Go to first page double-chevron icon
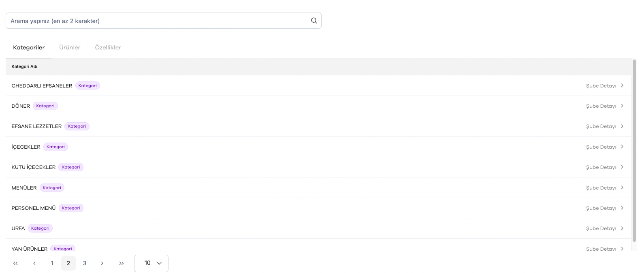This screenshot has width=644, height=273. point(15,263)
